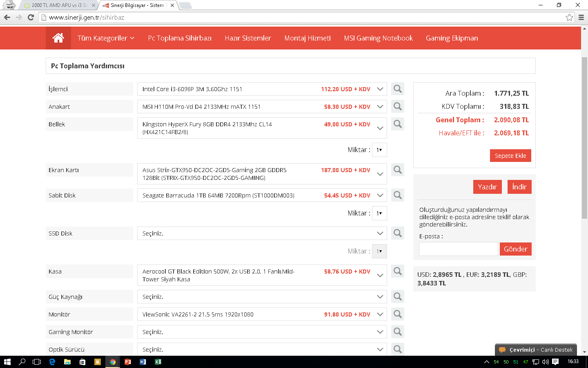This screenshot has height=368, width=588.
Task: Change Bellek Miktar quantity selector
Action: click(x=379, y=150)
